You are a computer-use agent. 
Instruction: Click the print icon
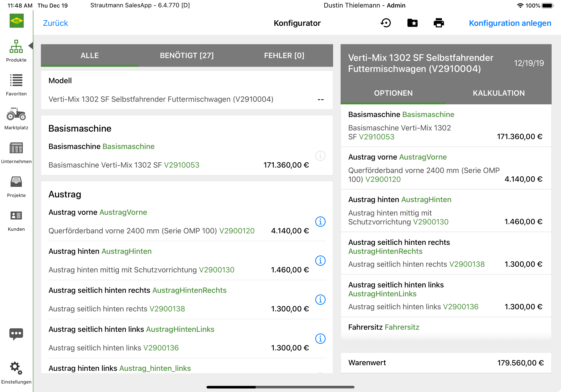439,23
